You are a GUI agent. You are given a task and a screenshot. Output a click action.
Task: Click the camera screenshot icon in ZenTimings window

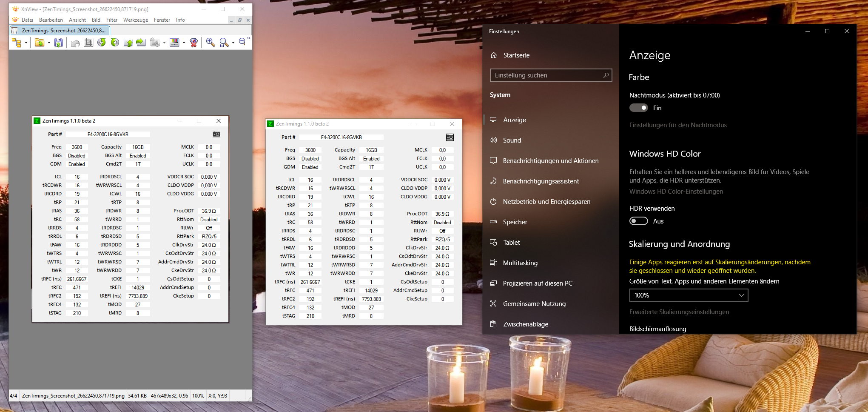pyautogui.click(x=450, y=137)
